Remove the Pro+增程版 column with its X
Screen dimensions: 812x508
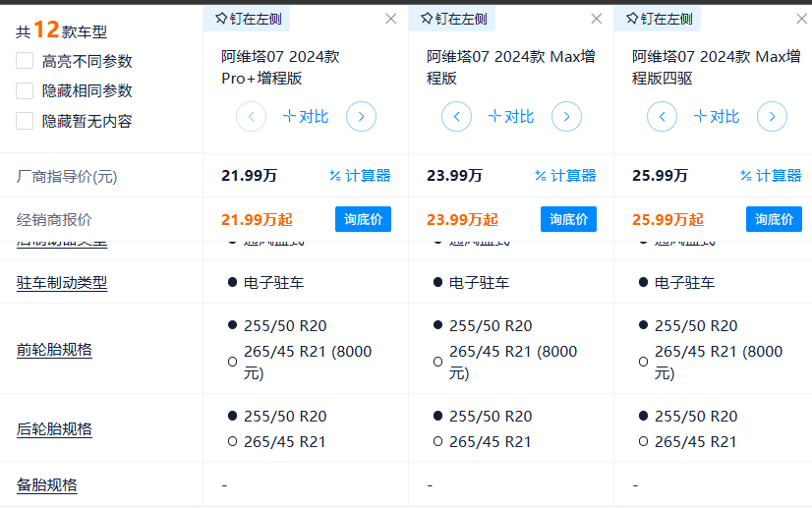[x=391, y=19]
